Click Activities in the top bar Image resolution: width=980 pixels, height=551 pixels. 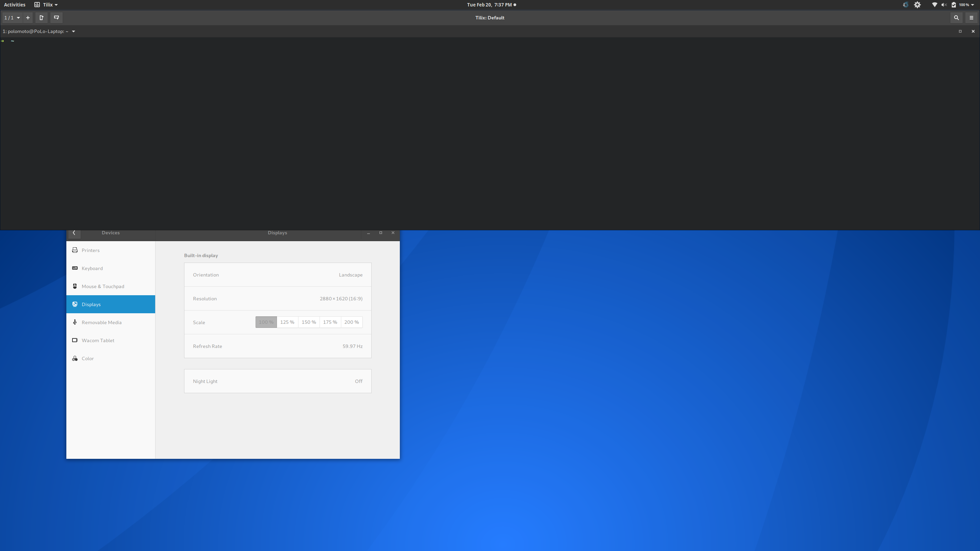[14, 4]
